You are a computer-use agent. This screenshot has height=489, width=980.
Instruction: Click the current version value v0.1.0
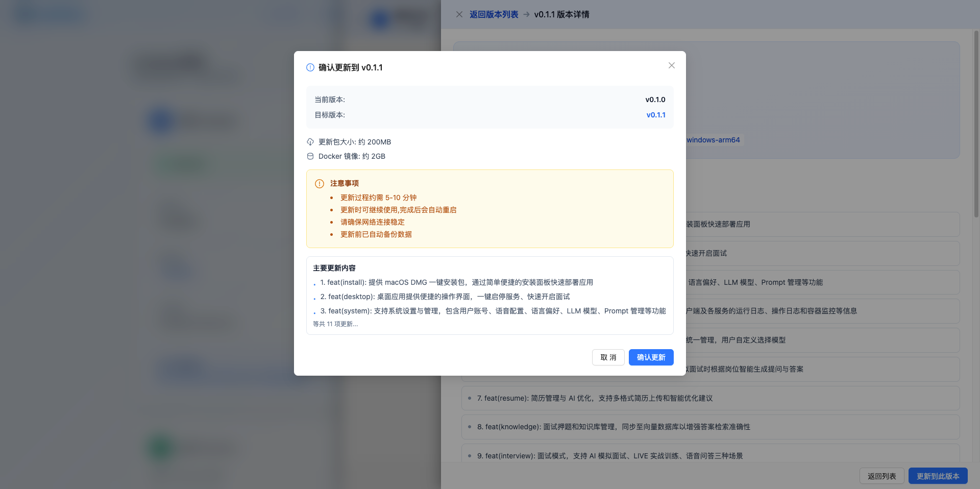(x=655, y=100)
